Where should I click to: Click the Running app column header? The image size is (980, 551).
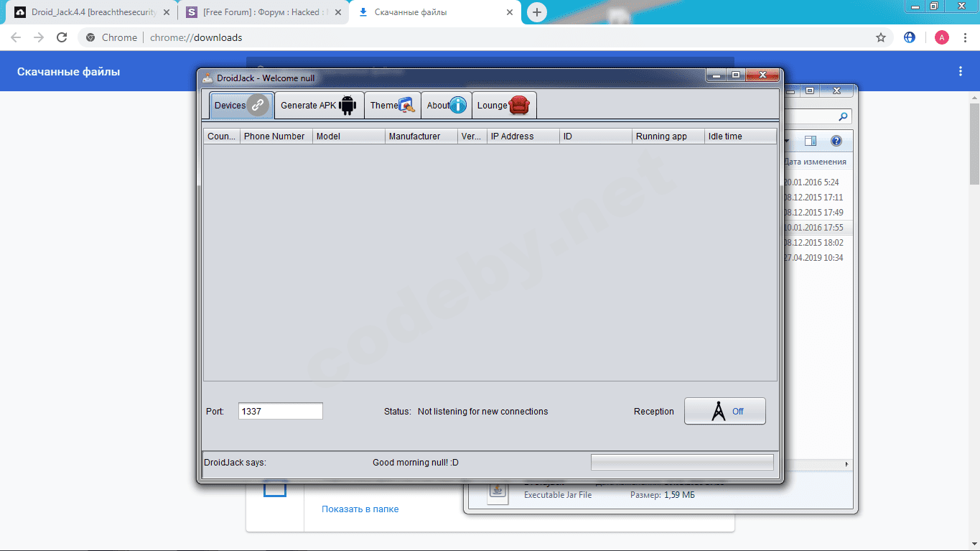668,136
